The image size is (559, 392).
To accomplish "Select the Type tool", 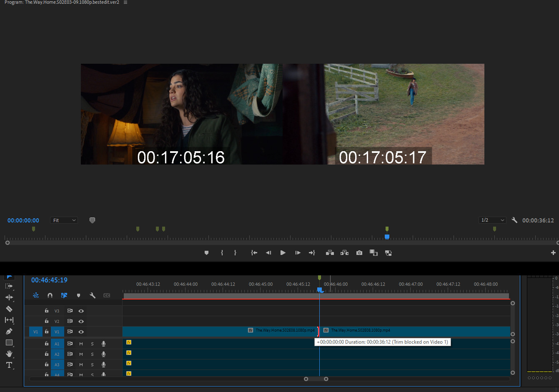I will click(x=9, y=365).
